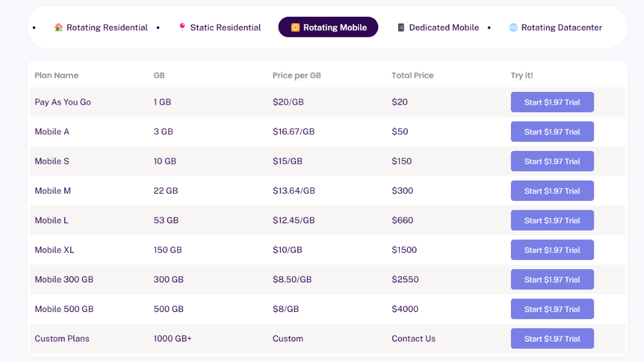The width and height of the screenshot is (644, 362).
Task: Start the trial for Custom Plans row
Action: coord(552,338)
